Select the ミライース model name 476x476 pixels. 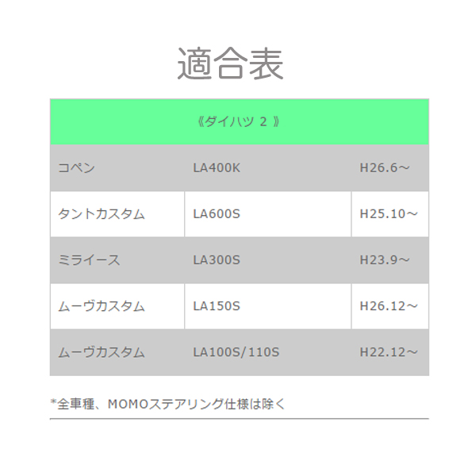[x=89, y=260]
